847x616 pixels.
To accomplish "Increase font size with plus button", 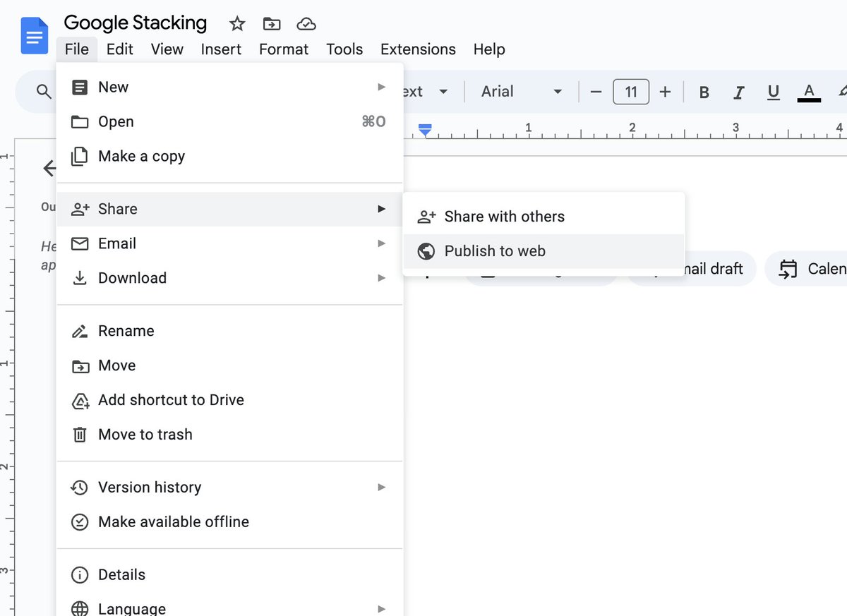I will pyautogui.click(x=665, y=92).
